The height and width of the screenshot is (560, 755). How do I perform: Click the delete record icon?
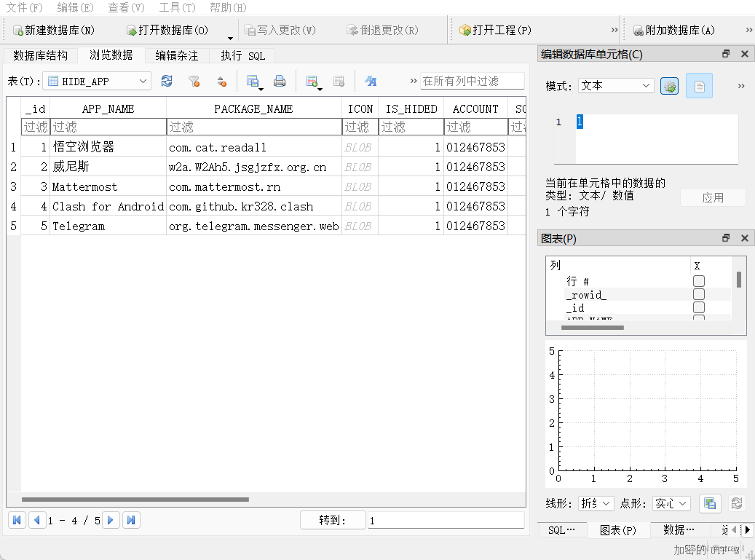(x=339, y=82)
